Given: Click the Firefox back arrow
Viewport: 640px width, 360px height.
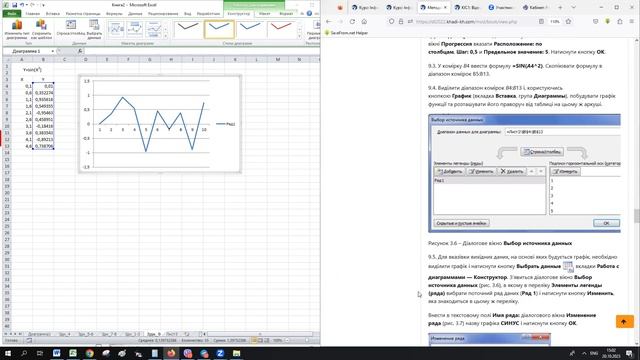Looking at the screenshot, I should [329, 21].
